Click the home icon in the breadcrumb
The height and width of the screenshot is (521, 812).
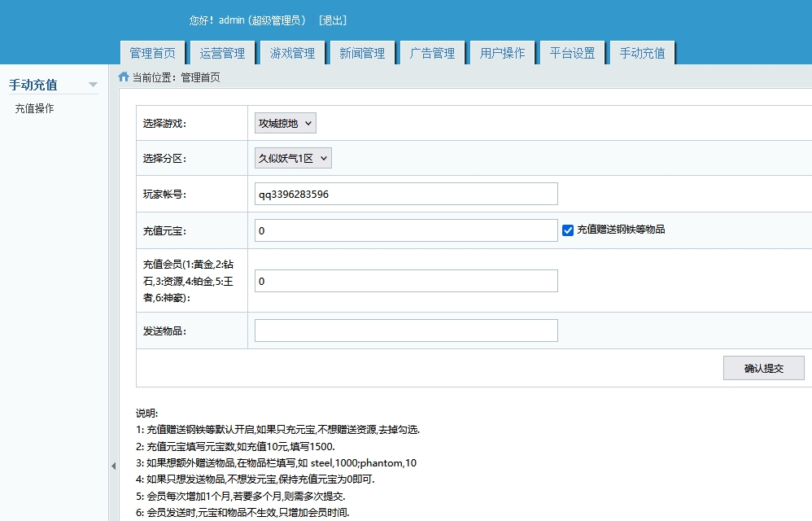point(124,77)
